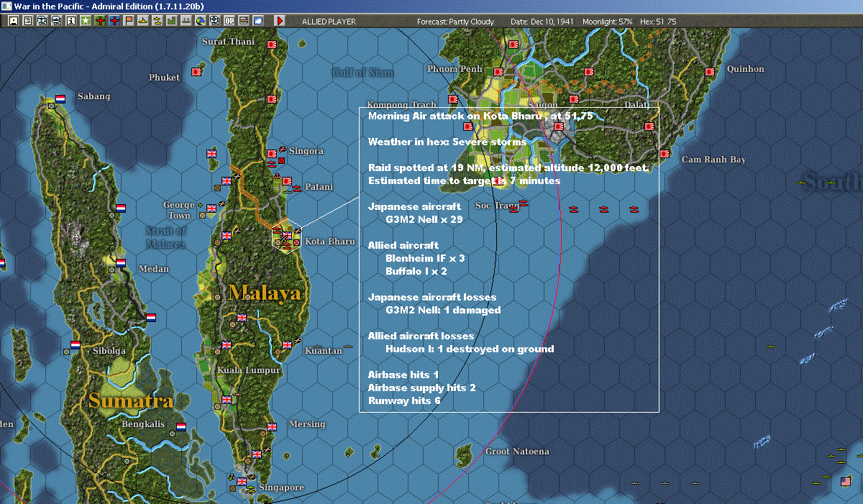
Task: Click the red end-turn arrow icon
Action: [280, 21]
